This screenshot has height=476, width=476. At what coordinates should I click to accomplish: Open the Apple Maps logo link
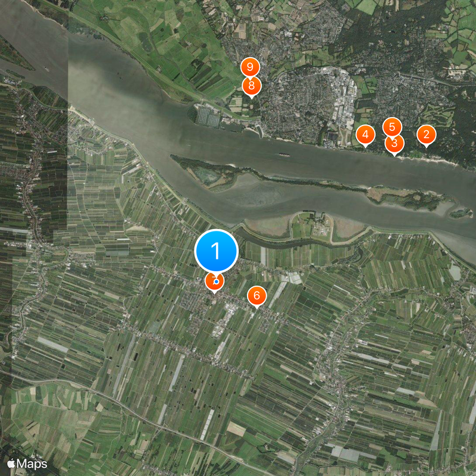point(27,464)
